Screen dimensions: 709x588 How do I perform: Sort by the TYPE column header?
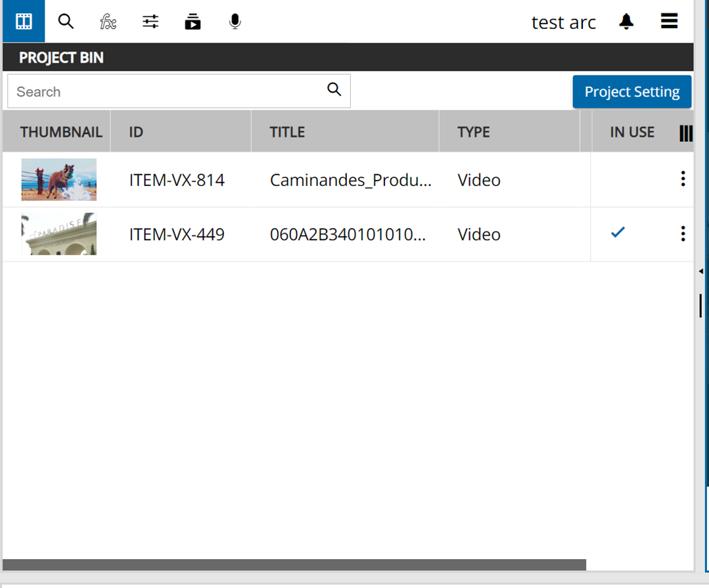click(473, 132)
